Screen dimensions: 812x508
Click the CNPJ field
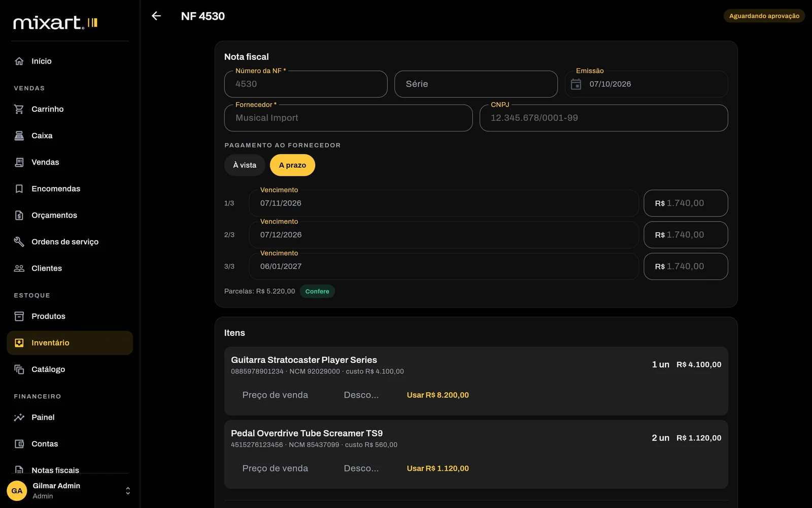point(604,118)
